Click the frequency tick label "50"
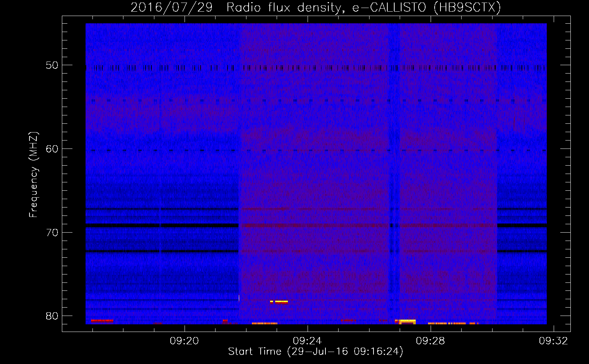589x364 pixels. coord(52,66)
